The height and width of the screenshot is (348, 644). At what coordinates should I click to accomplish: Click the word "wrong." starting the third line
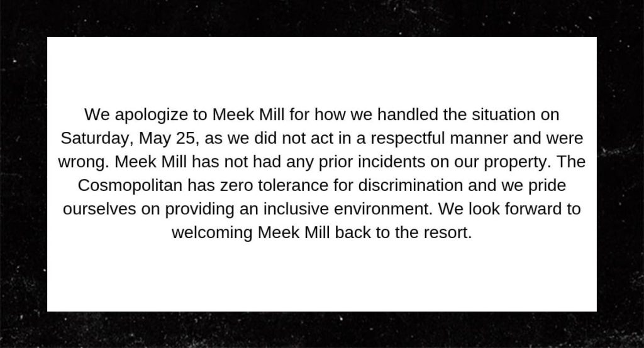[84, 162]
